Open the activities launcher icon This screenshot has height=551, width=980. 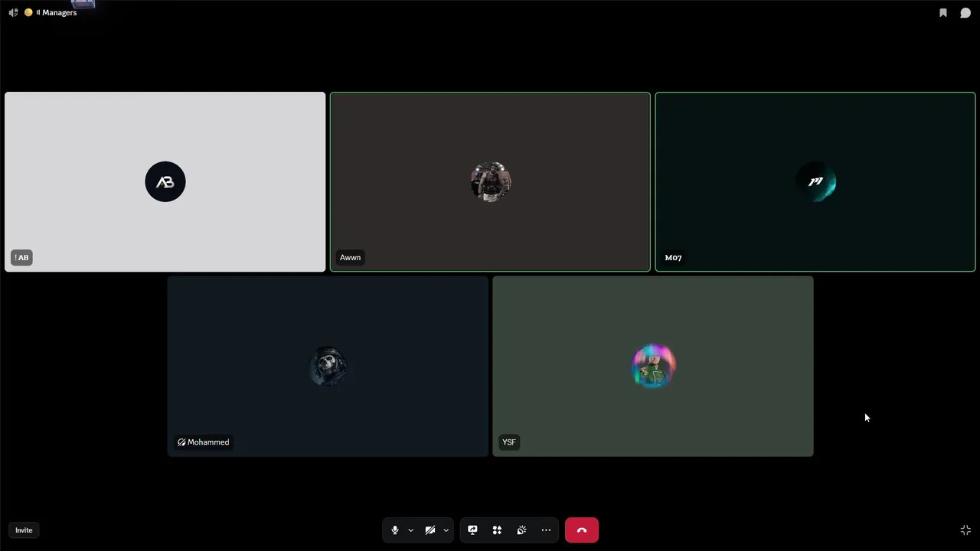[497, 530]
